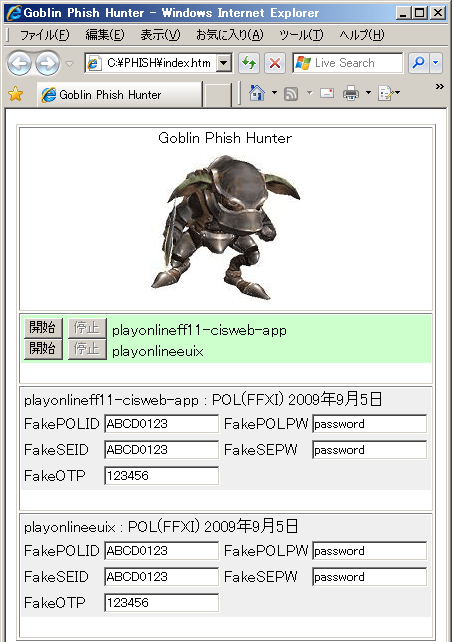Expand the toolbar overflow chevron
Viewport: 452px width, 642px height.
click(x=440, y=86)
